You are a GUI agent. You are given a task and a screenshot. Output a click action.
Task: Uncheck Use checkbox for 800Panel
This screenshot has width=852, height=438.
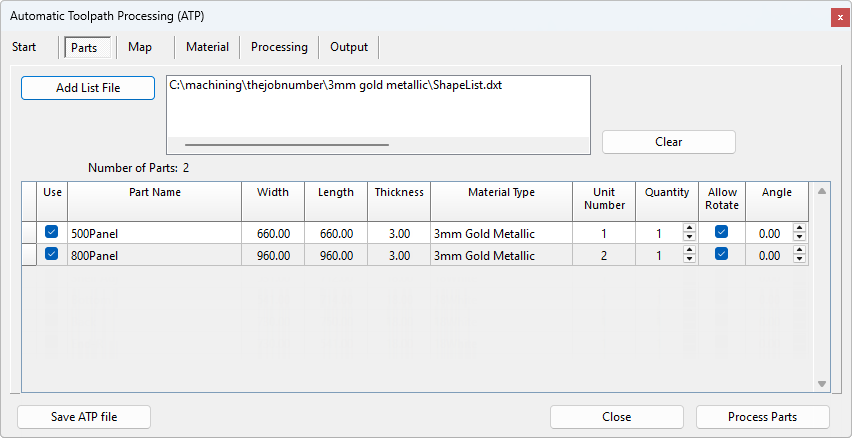[x=52, y=255]
